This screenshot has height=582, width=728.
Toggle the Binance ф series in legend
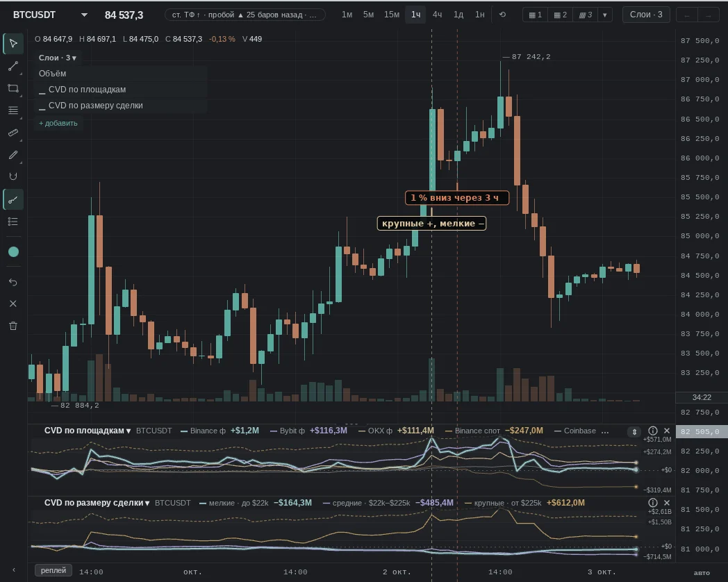point(220,431)
